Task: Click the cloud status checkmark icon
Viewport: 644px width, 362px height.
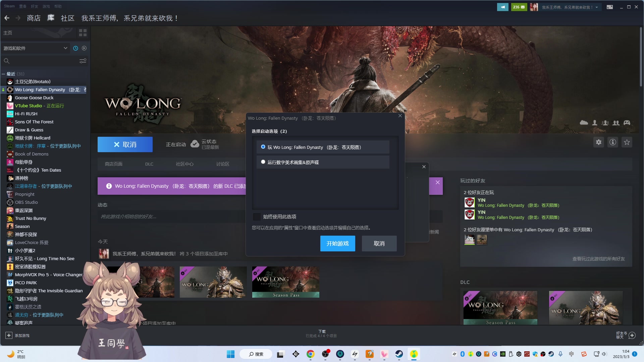Action: (195, 144)
